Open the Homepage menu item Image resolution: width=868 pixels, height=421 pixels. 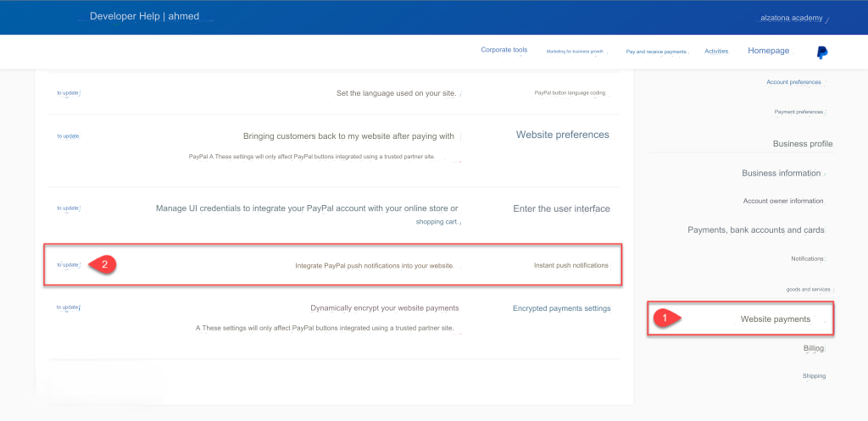coord(768,50)
